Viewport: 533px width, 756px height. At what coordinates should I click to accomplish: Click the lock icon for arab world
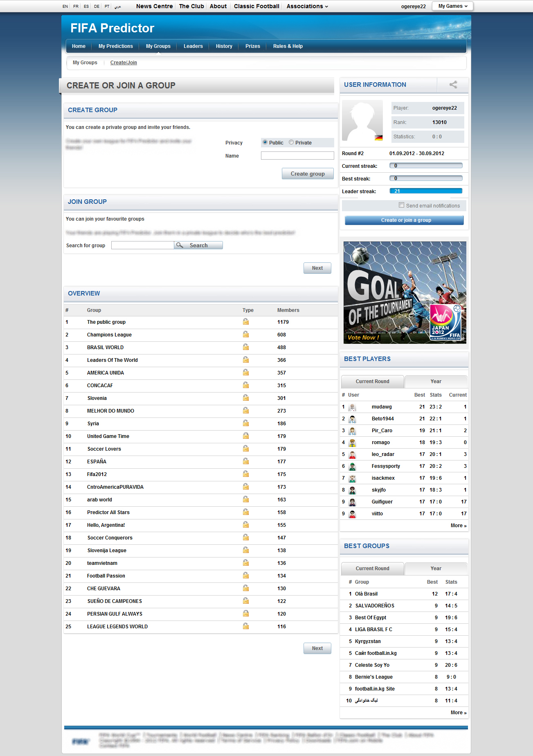click(x=246, y=499)
